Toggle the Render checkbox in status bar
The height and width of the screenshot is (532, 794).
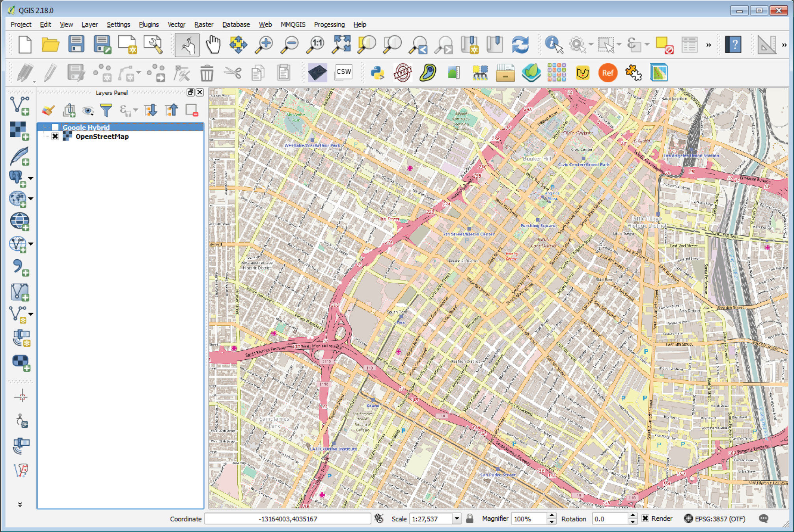click(x=645, y=518)
